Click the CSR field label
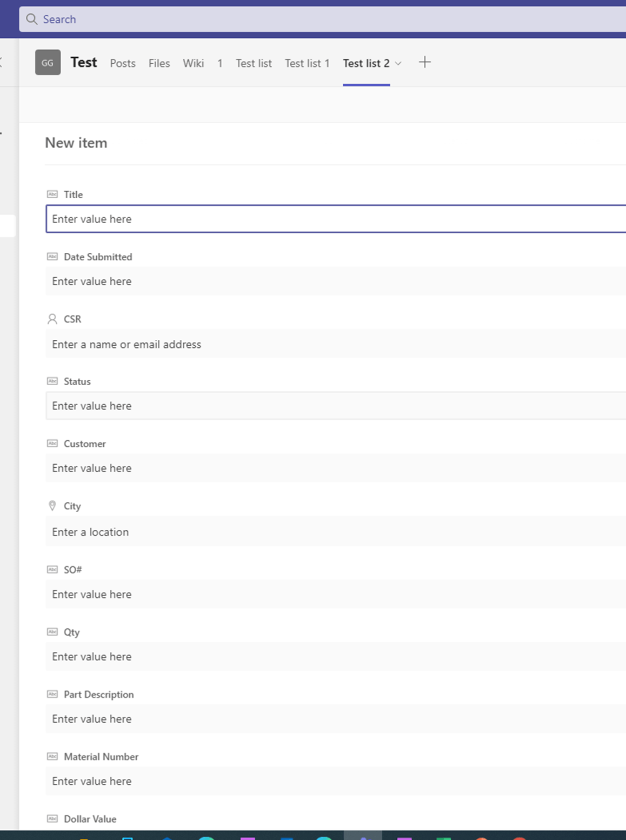This screenshot has height=840, width=626. [72, 319]
